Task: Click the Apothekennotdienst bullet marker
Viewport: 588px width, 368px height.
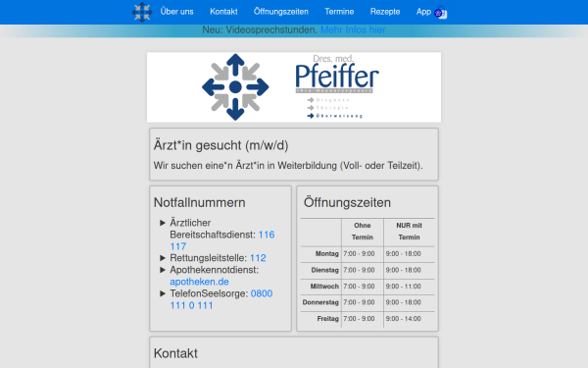Action: [x=163, y=270]
